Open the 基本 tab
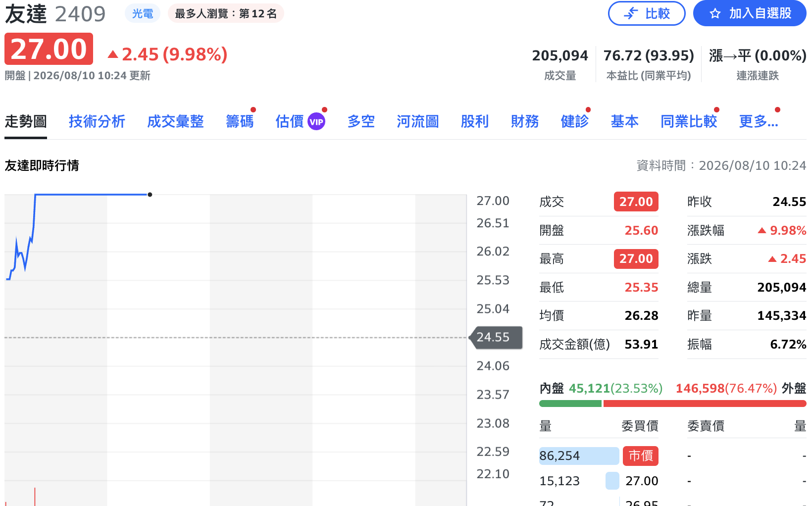Image resolution: width=812 pixels, height=506 pixels. (625, 121)
